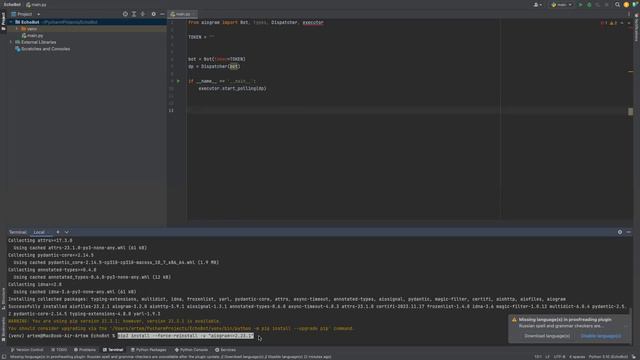Click the Collapse All icon in Project panel
Screen dimensions: 640x360
(142, 14)
